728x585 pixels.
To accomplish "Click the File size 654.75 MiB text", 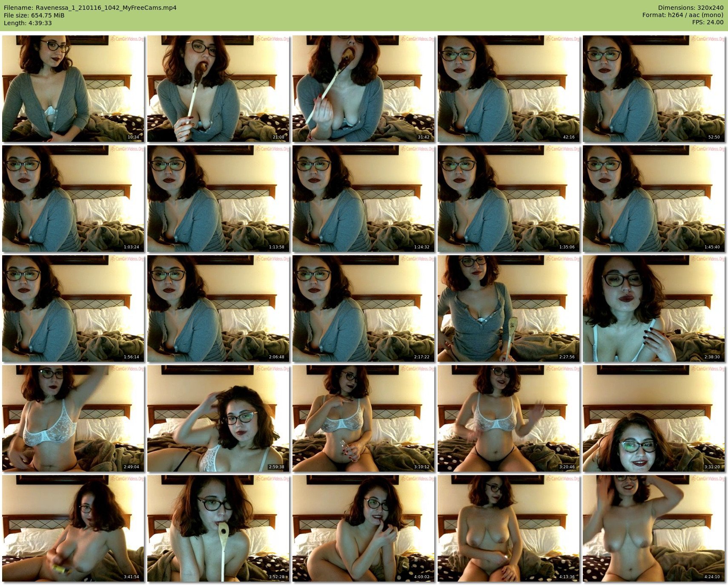I will click(x=34, y=15).
